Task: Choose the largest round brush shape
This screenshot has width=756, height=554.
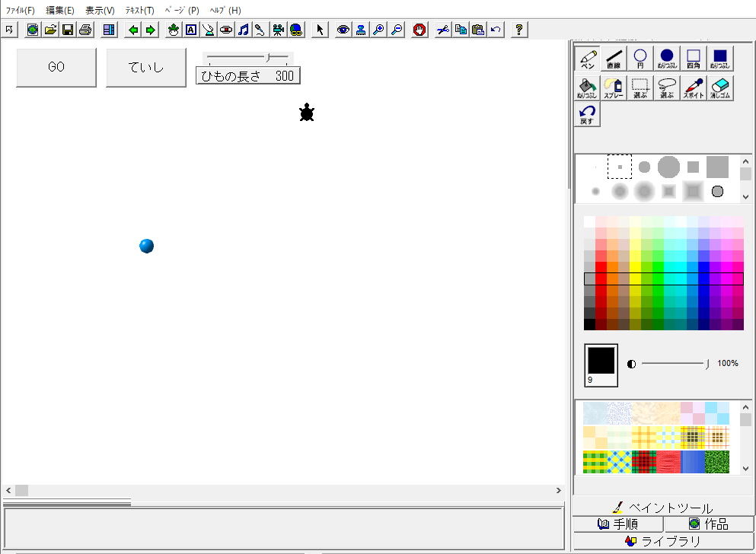Action: tap(668, 167)
